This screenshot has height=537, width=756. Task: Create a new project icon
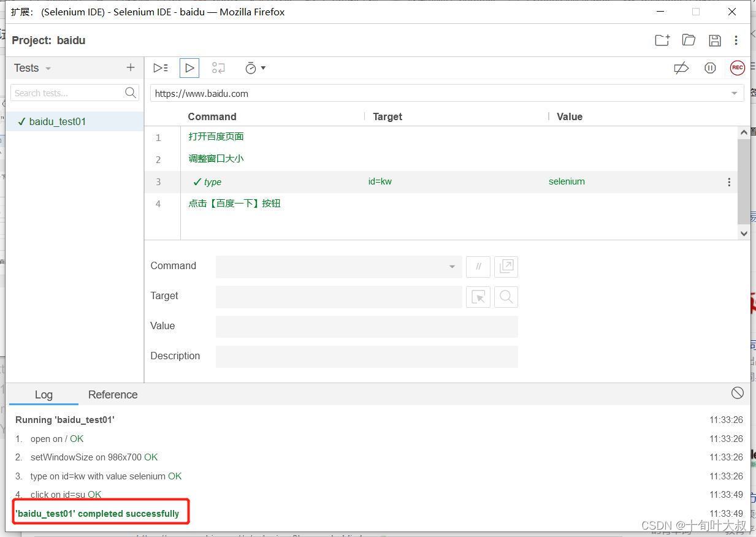click(662, 40)
